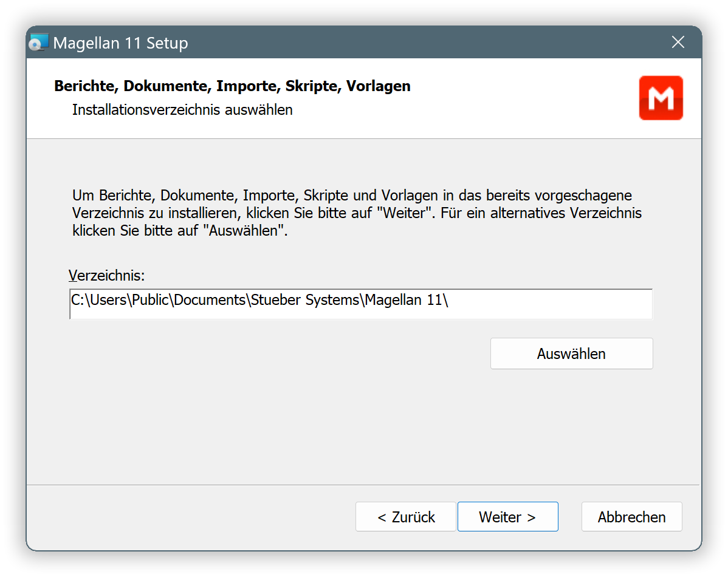This screenshot has width=728, height=577.
Task: Go back with the < Zurück button
Action: 406,516
